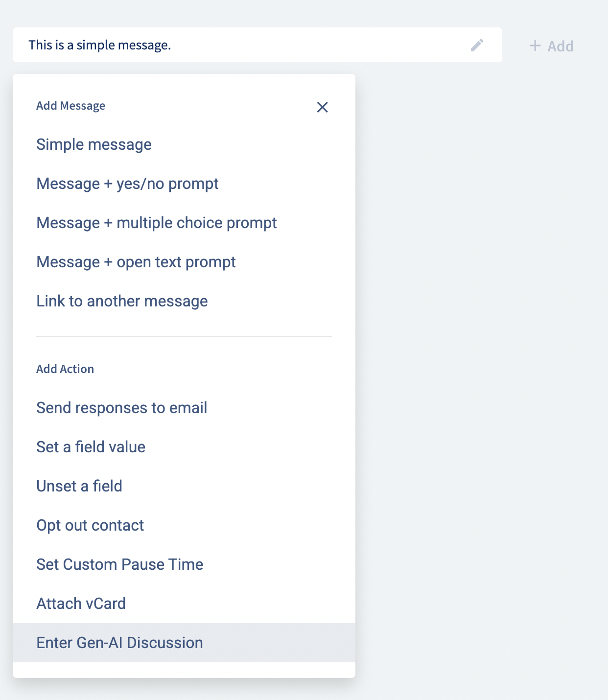
Task: Choose Set Custom Pause Time
Action: click(x=119, y=564)
